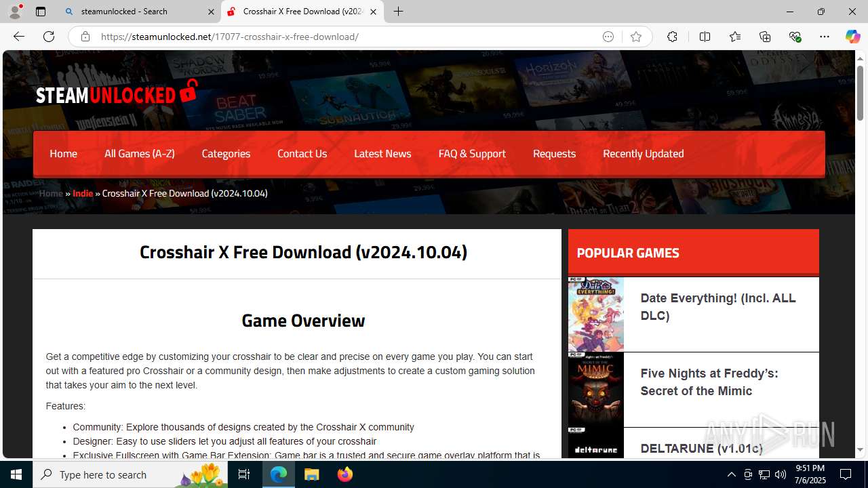868x488 pixels.
Task: Open the Requests page
Action: click(554, 154)
